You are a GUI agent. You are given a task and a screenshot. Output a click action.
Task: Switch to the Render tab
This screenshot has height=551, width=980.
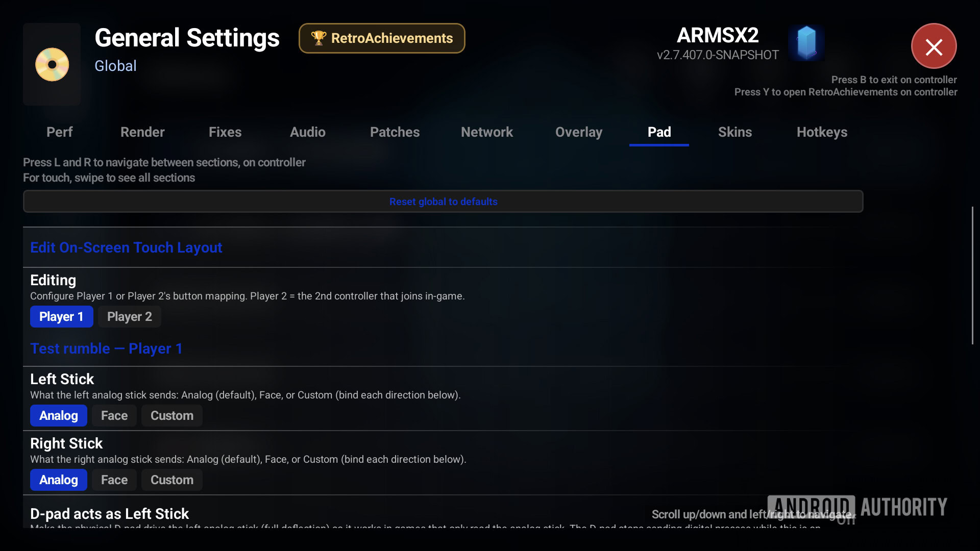tap(142, 132)
